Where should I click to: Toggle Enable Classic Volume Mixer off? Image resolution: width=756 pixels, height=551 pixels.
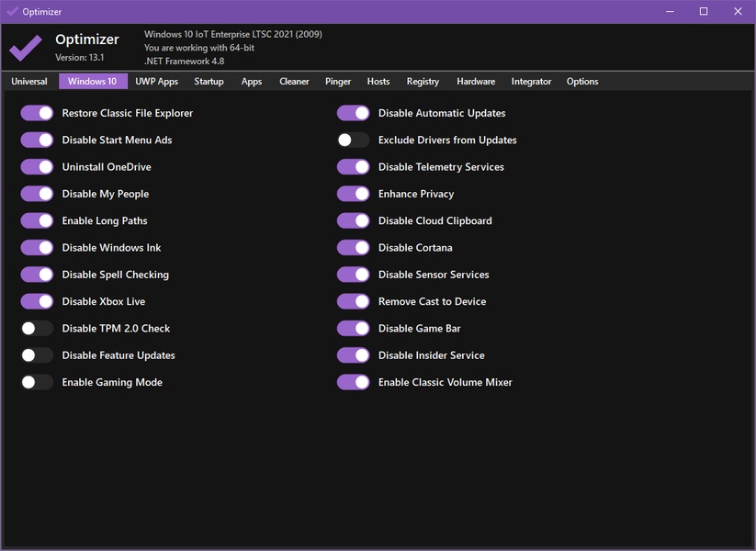354,382
